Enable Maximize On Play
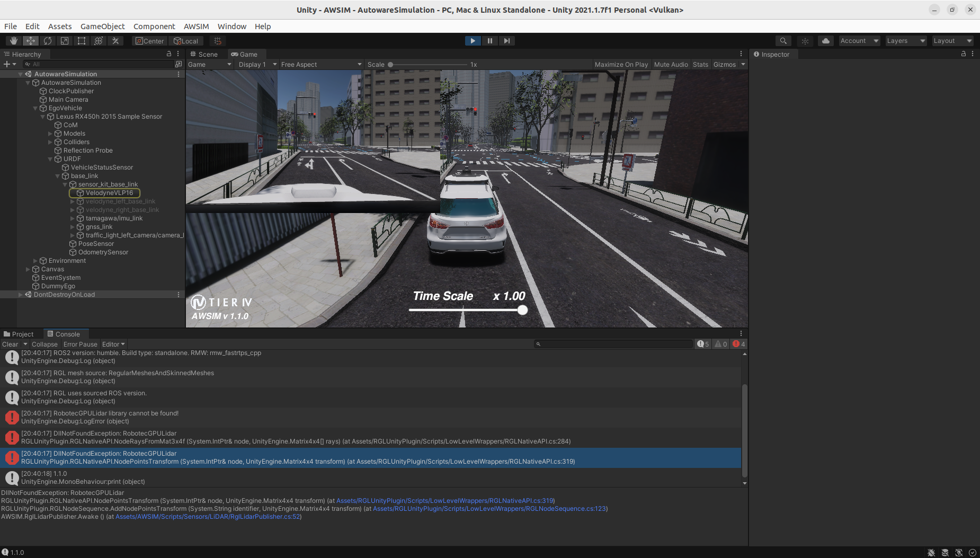980x558 pixels. point(621,64)
